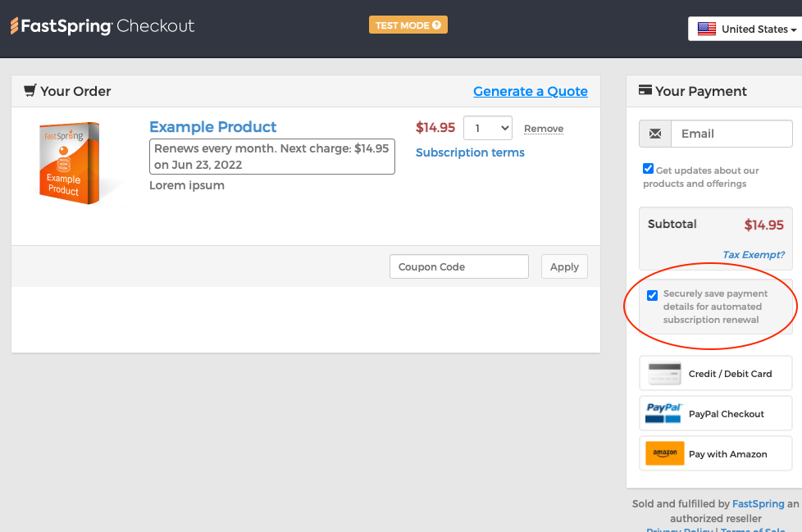
Task: Click the shopping cart icon beside Your Order
Action: [30, 90]
